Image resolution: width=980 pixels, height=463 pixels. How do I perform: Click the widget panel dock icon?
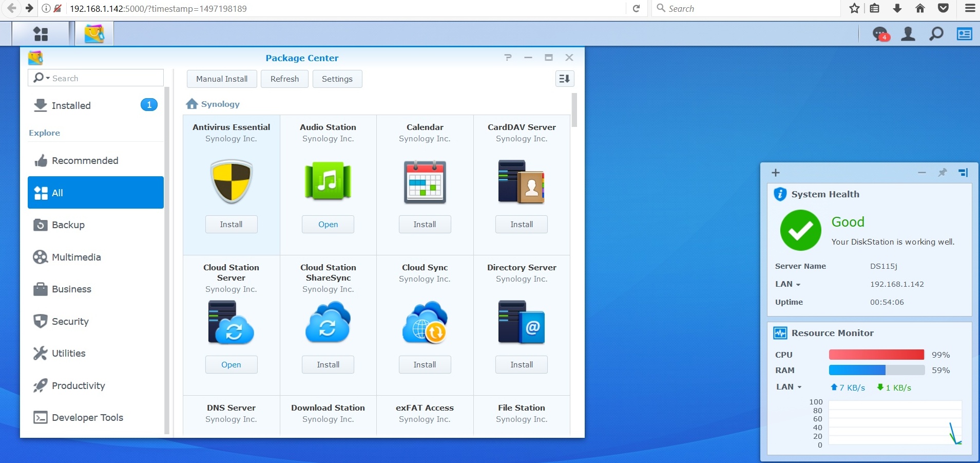pyautogui.click(x=963, y=173)
